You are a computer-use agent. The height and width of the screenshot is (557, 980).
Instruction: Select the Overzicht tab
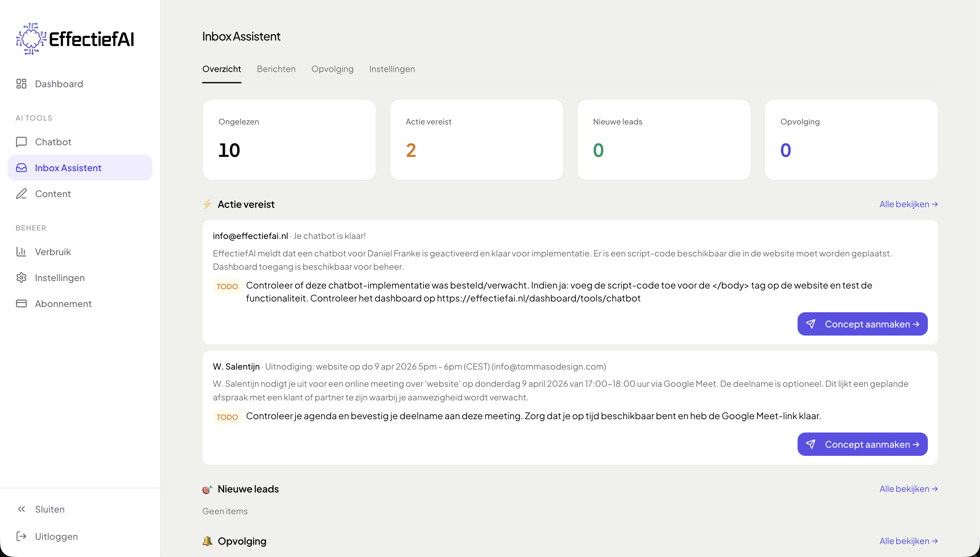coord(221,69)
